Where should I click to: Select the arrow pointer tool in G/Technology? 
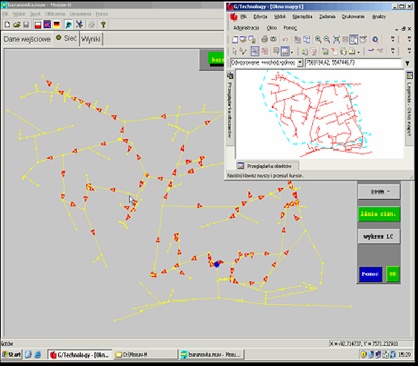click(235, 51)
